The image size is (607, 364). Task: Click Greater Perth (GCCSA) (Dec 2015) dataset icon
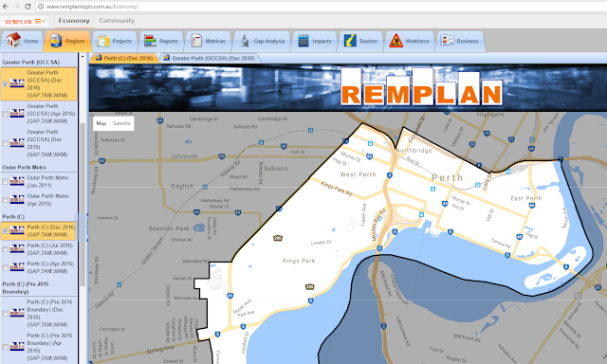point(17,143)
